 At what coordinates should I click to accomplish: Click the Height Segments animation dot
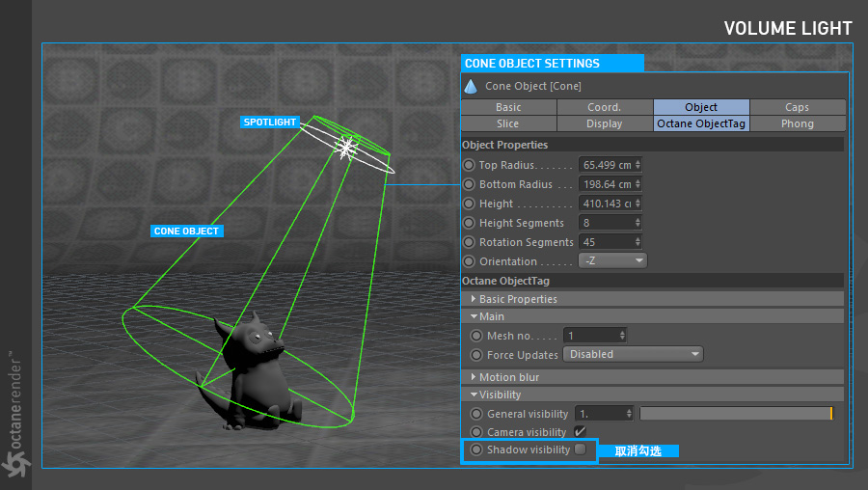coord(470,223)
